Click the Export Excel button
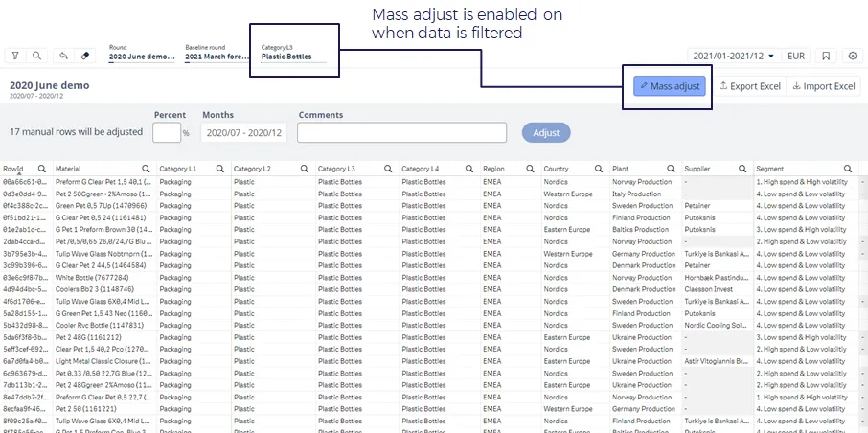Screen dimensions: 868x433 click(749, 86)
